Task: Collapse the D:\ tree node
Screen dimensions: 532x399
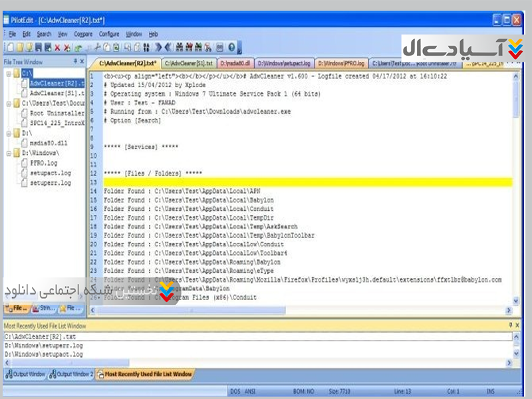Action: [x=9, y=133]
